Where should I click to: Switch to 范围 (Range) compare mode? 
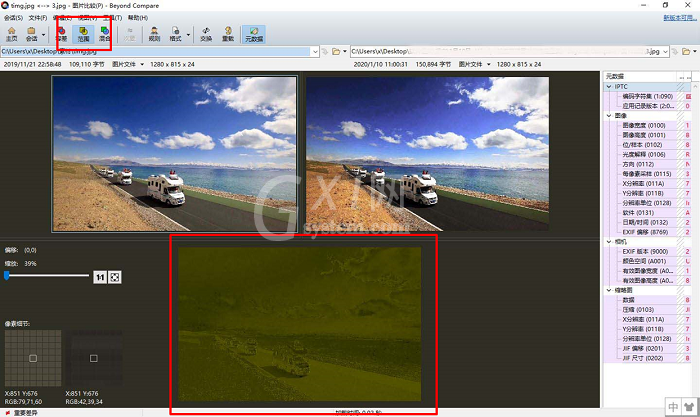click(83, 34)
